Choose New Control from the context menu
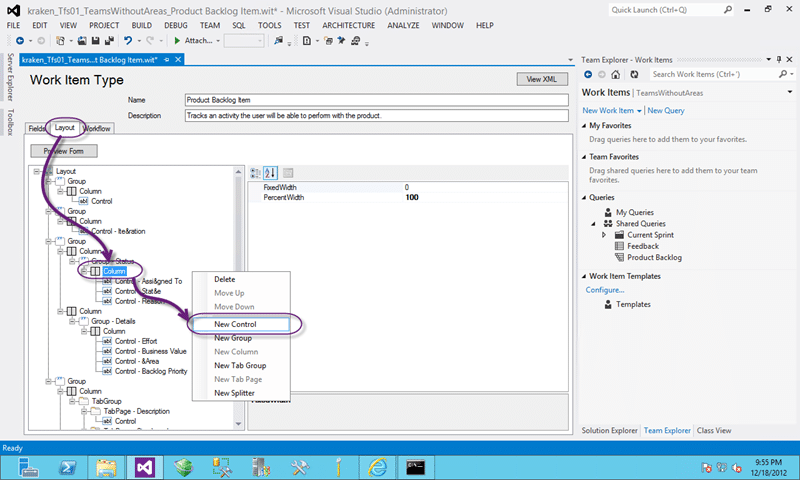 point(241,324)
